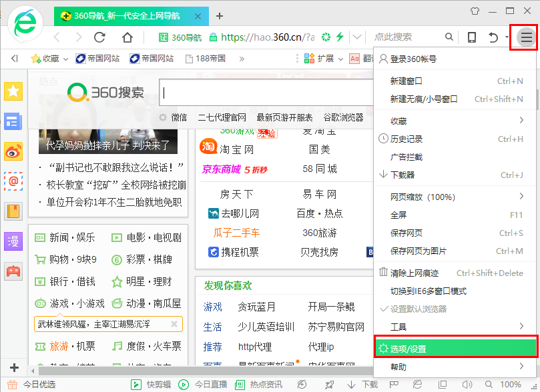
Task: Switch to the 360导航 browser tab
Action: point(123,15)
